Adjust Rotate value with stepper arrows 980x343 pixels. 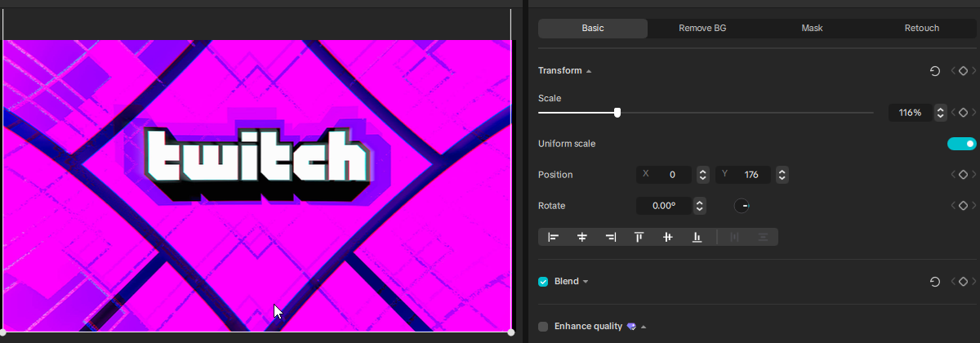[699, 206]
